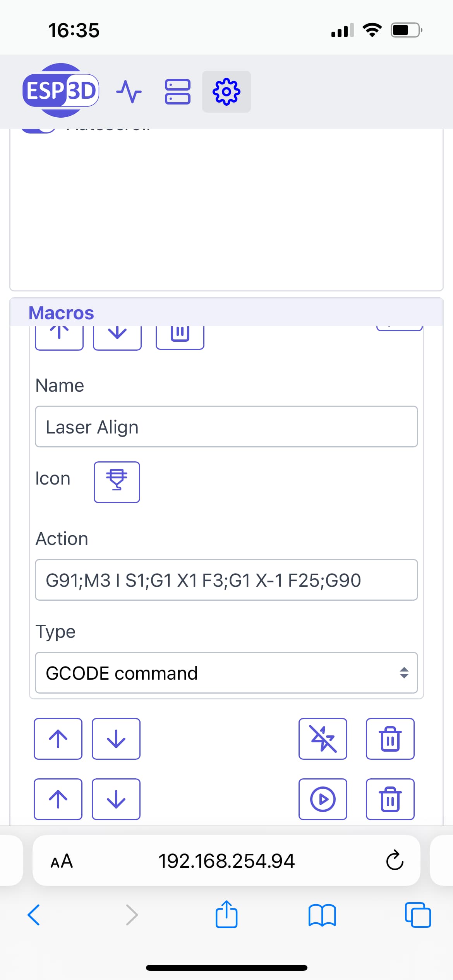Open the macro icon picker button

117,482
